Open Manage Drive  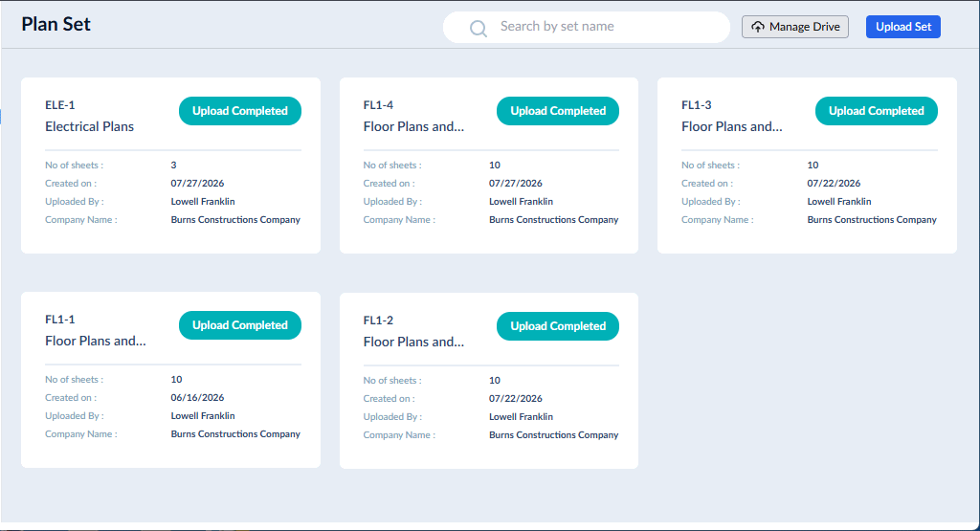point(795,27)
